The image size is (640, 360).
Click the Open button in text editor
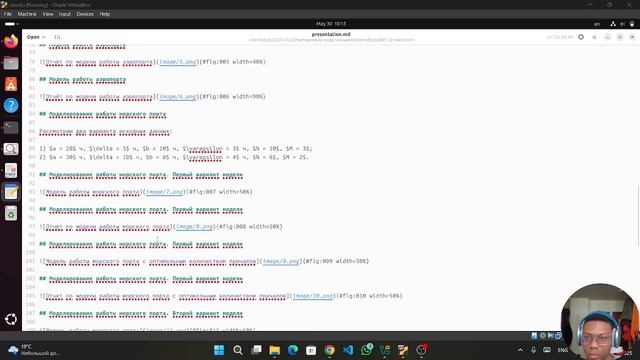click(33, 37)
